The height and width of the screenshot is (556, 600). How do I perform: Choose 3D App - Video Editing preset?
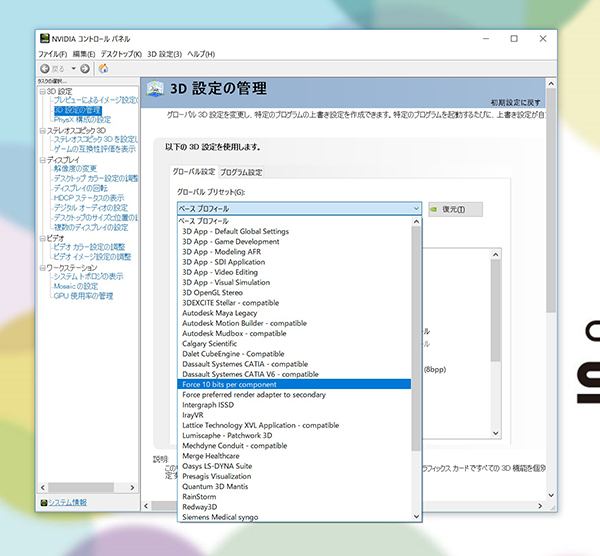(294, 272)
